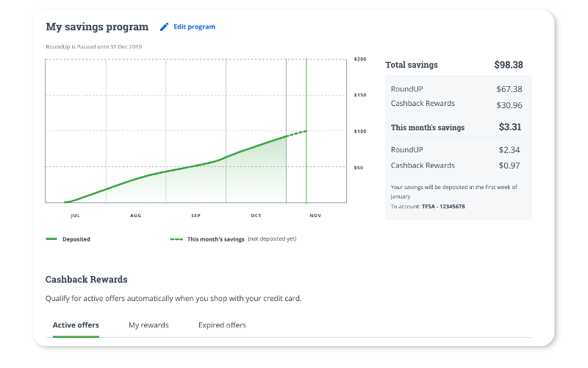Click the monthly Cashback Rewards value $0.97
588x368 pixels.
[x=509, y=166]
